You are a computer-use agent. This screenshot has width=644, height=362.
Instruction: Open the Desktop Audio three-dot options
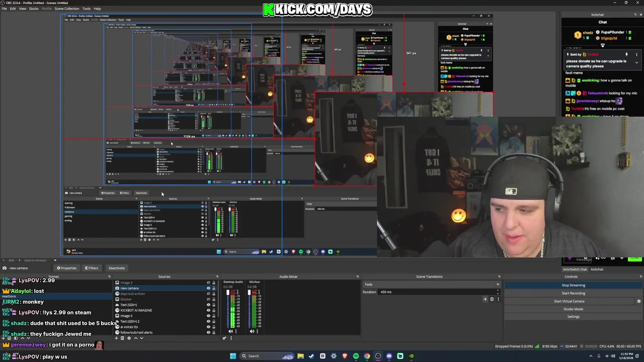[x=236, y=331]
